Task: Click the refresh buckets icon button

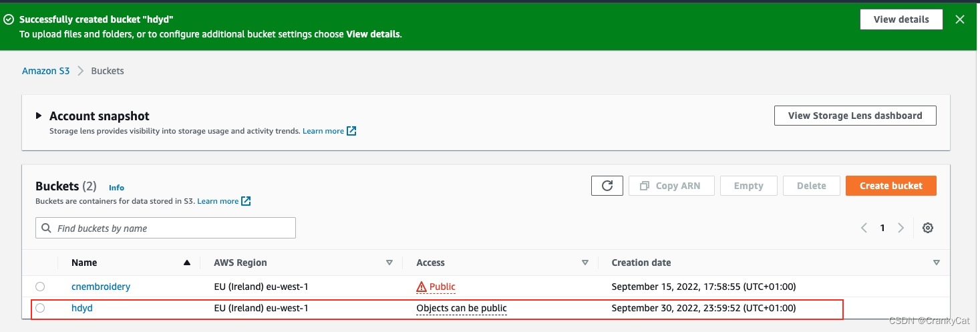Action: pyautogui.click(x=607, y=186)
